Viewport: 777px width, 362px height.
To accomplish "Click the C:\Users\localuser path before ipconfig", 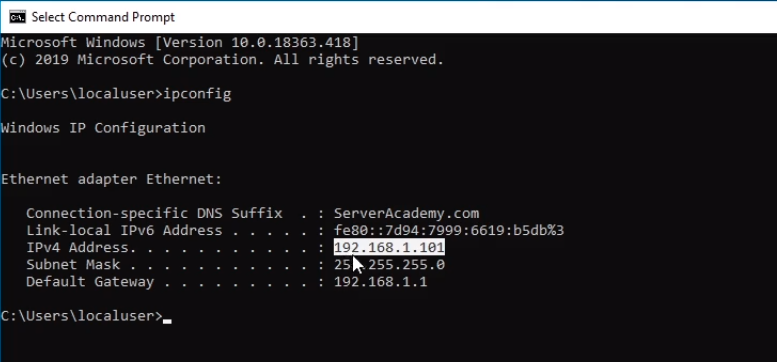I will point(82,94).
